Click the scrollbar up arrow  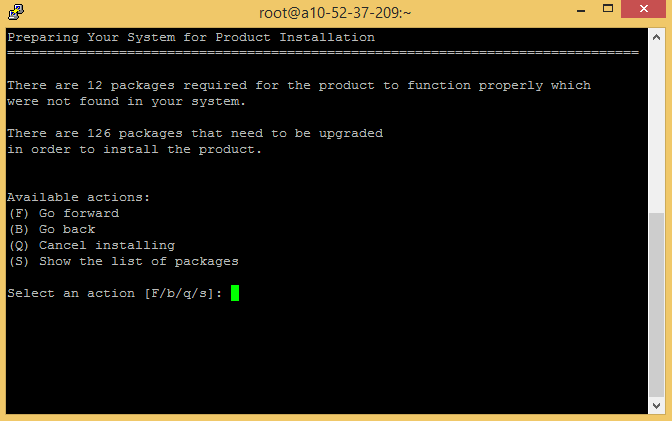click(657, 36)
